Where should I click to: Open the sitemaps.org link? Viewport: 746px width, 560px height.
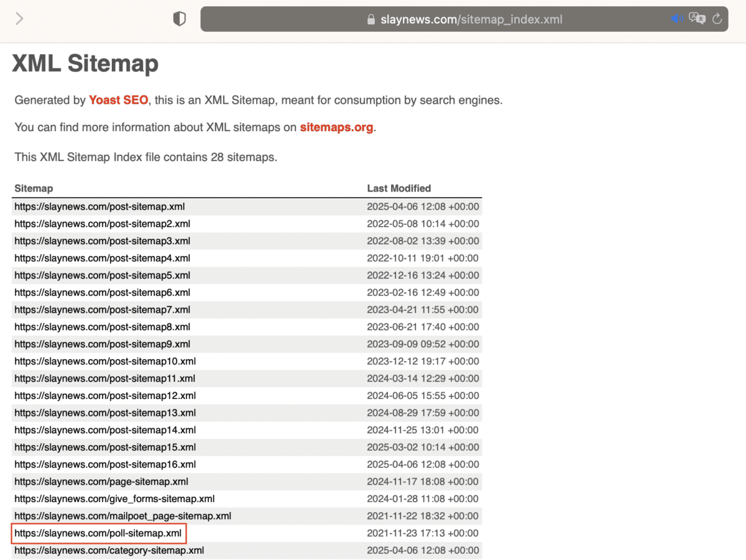[x=336, y=127]
